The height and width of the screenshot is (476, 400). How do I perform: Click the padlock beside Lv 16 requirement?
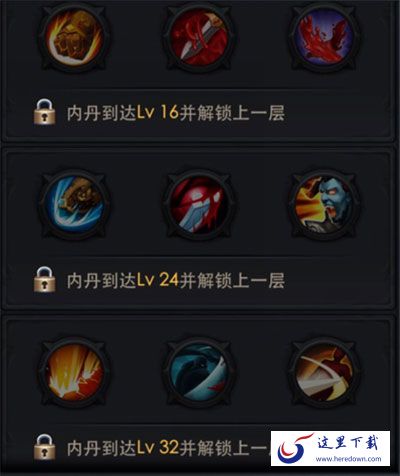point(44,112)
